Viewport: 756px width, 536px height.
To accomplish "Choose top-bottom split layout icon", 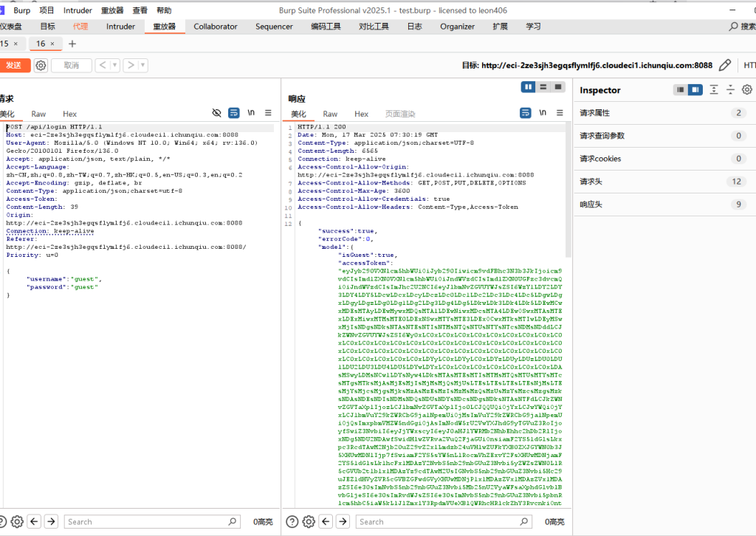I will pos(543,87).
